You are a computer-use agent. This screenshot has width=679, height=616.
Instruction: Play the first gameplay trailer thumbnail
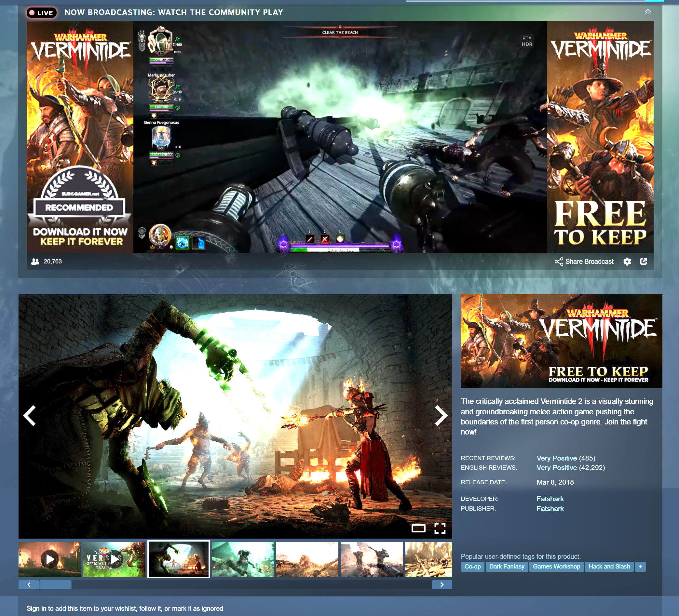point(49,559)
